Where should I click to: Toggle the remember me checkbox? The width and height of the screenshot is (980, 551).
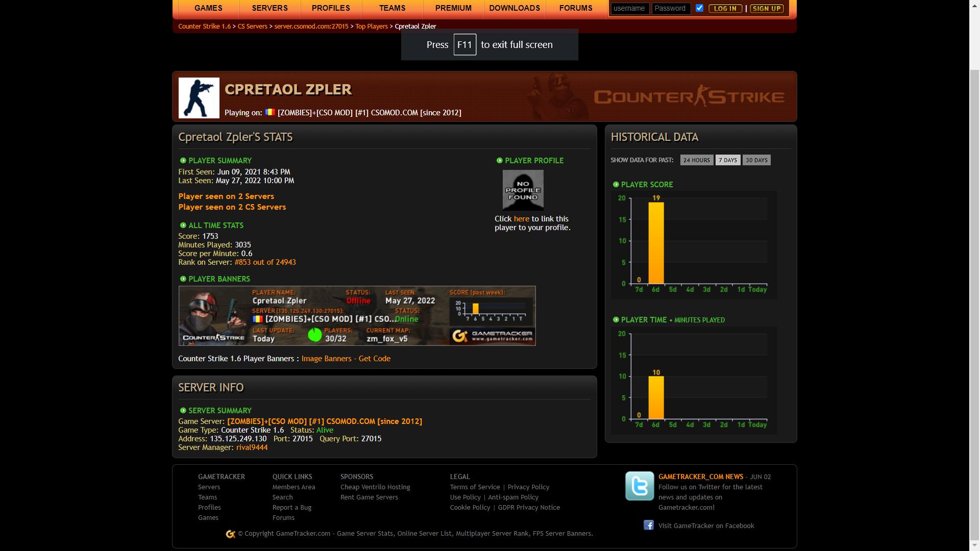(699, 8)
